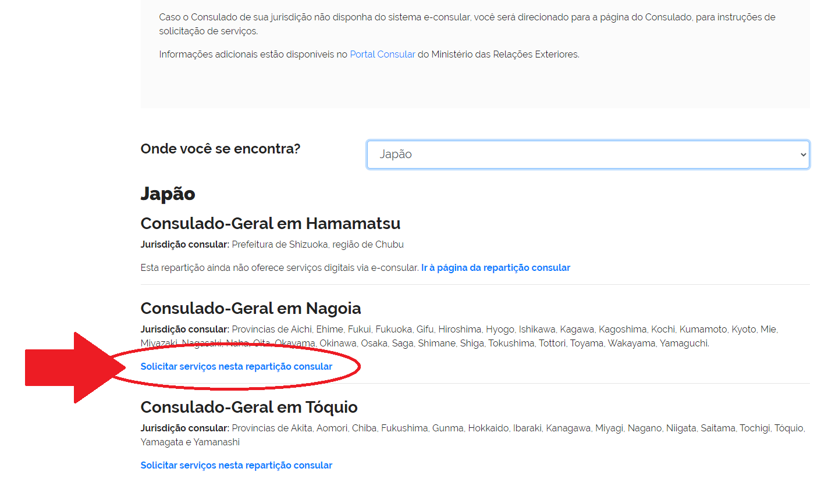Image resolution: width=821 pixels, height=504 pixels.
Task: Click 'Solicitar serviços' link under Consulado-Geral em Nagoia
Action: pos(236,367)
